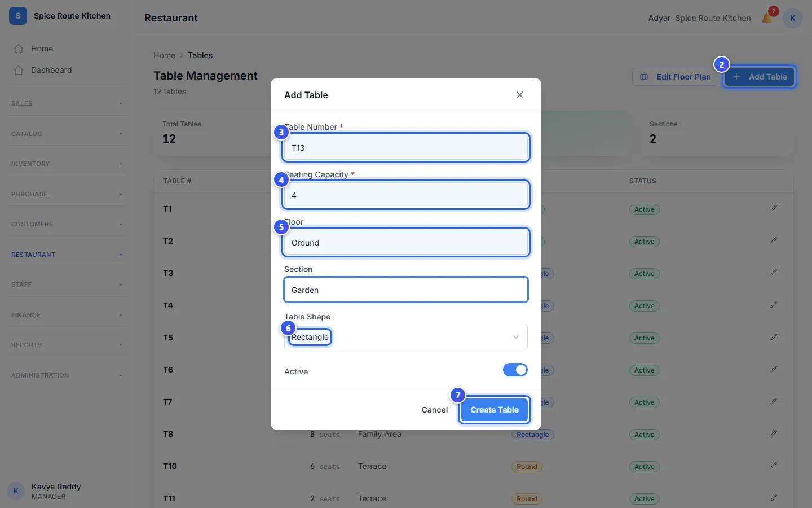The height and width of the screenshot is (508, 812).
Task: Click the Active status badge for T8
Action: [645, 435]
